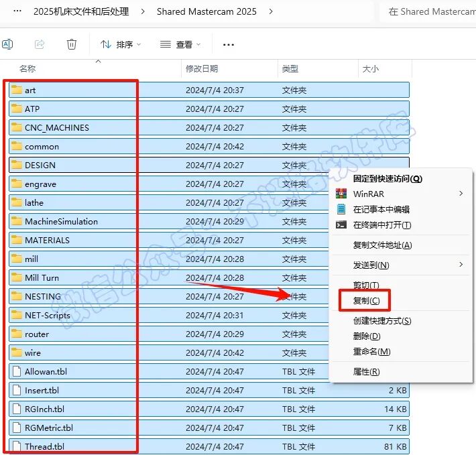Screen dimensions: 476x455
Task: Select the lathe folder icon
Action: 16,202
